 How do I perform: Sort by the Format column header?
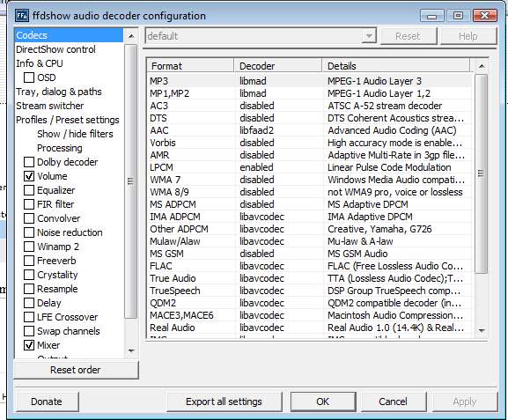click(190, 66)
